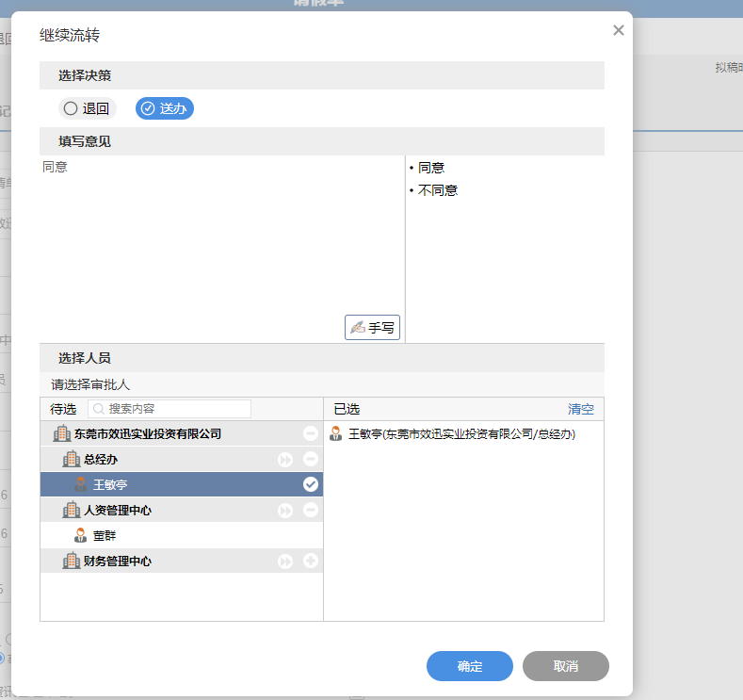
Task: Click the magnifier icon in the search box
Action: click(98, 409)
